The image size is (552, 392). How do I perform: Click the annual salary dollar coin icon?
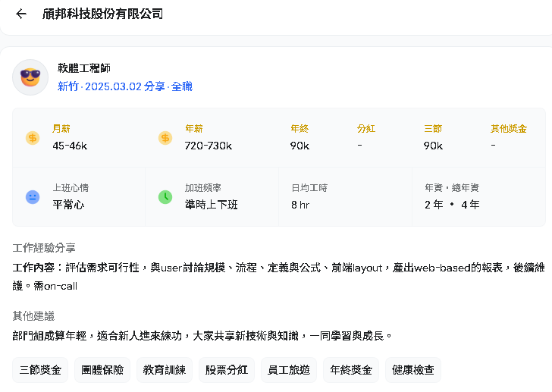coord(165,138)
